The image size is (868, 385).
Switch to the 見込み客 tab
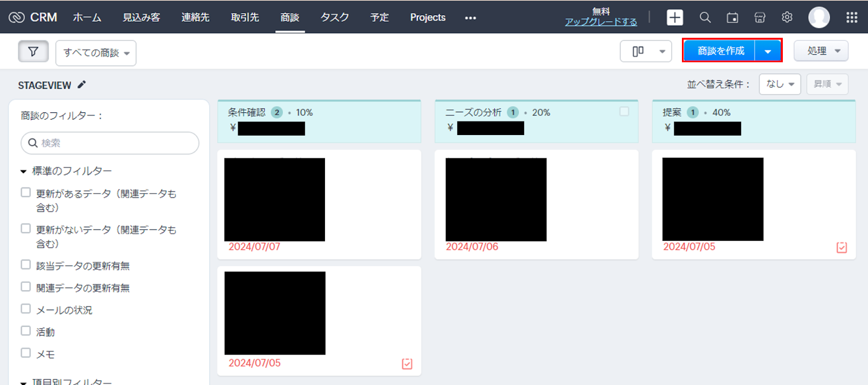(141, 17)
